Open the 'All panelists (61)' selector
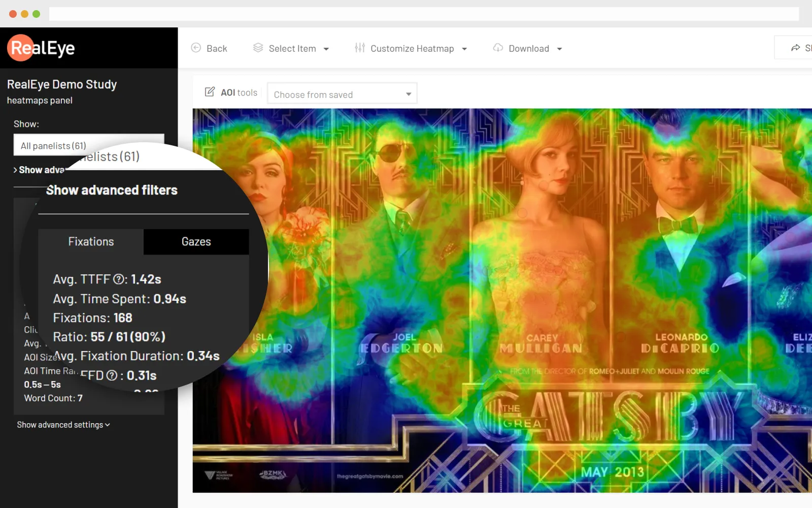This screenshot has height=508, width=812. pos(89,145)
